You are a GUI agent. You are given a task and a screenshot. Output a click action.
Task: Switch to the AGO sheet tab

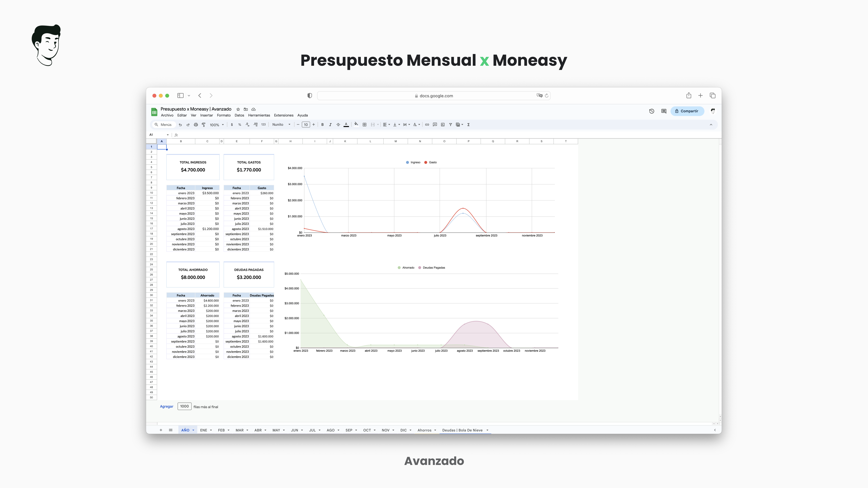pyautogui.click(x=331, y=430)
